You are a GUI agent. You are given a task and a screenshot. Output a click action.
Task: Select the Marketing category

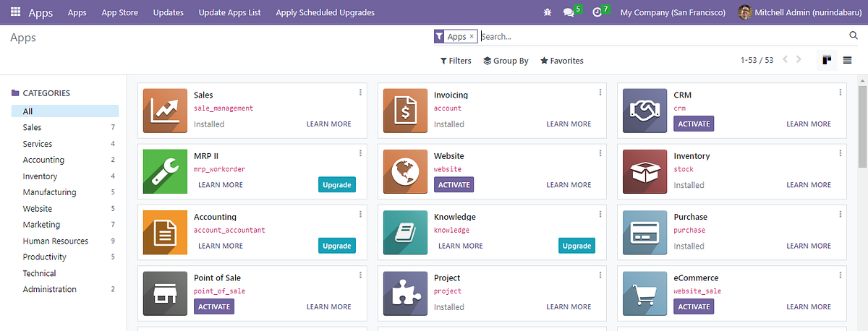pyautogui.click(x=65, y=225)
